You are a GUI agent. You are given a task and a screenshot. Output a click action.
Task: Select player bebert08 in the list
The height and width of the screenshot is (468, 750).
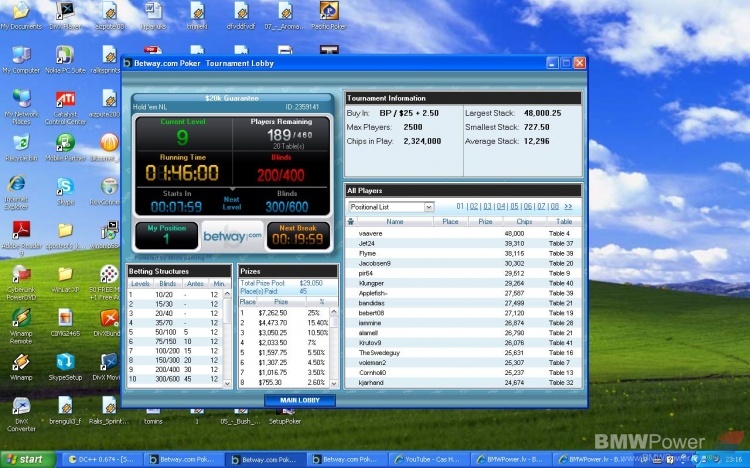pos(463,313)
